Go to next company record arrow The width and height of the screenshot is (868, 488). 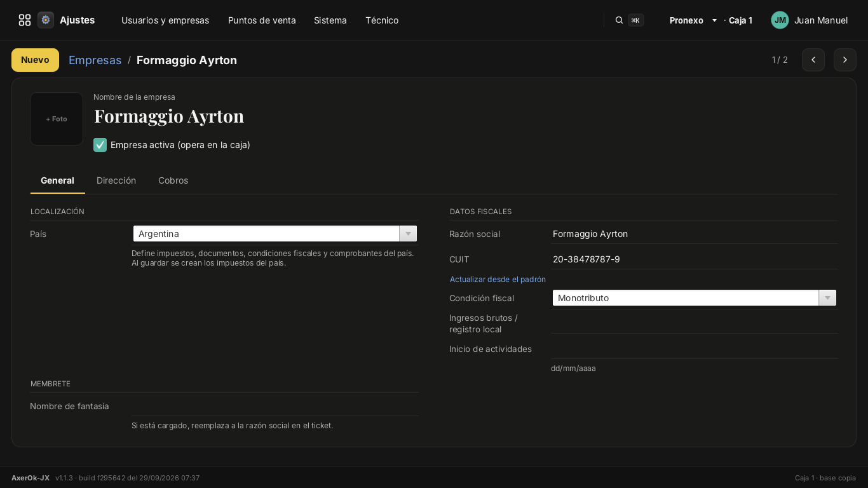pyautogui.click(x=845, y=60)
